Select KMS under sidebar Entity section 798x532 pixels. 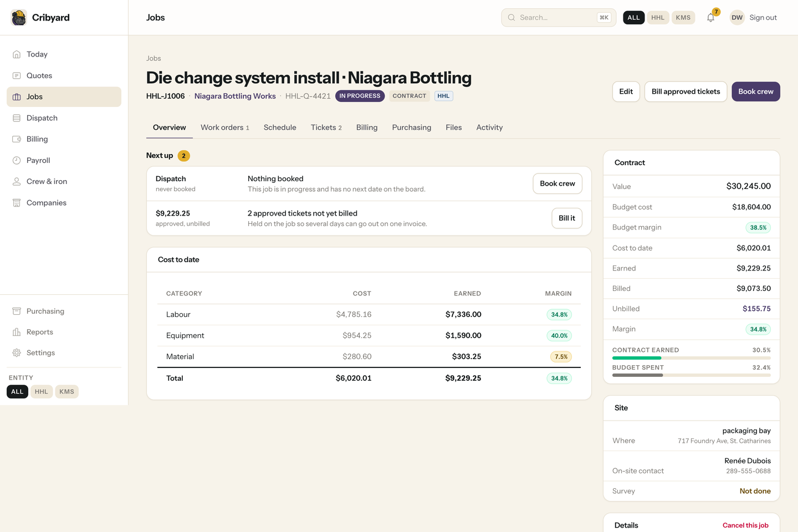point(66,392)
